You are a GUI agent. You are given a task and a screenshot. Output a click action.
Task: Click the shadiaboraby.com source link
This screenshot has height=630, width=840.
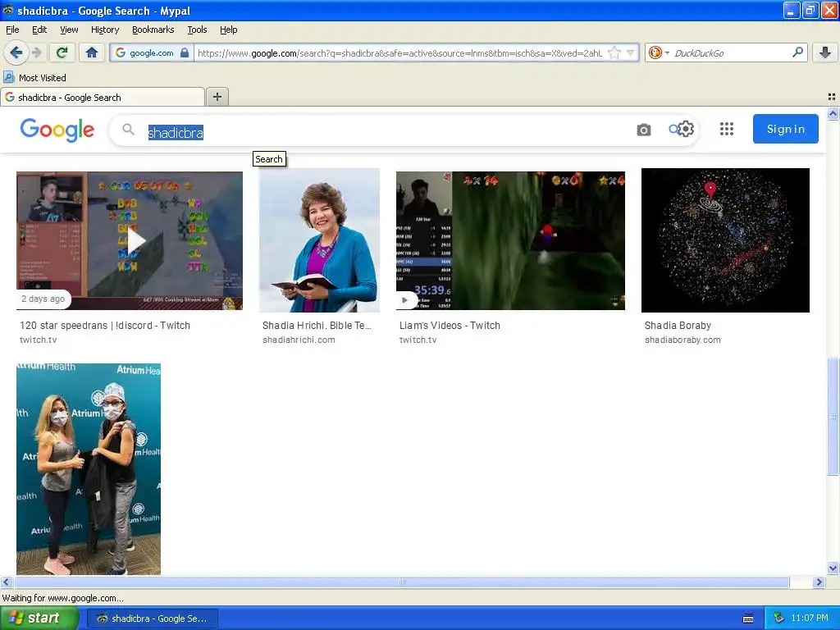click(x=682, y=340)
